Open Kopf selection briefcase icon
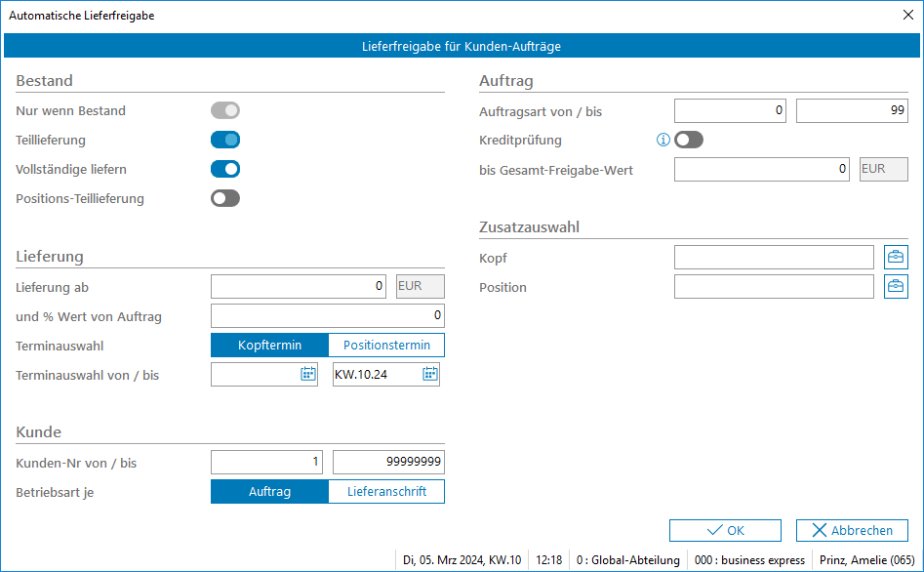Screen dimensions: 924x572 895,257
